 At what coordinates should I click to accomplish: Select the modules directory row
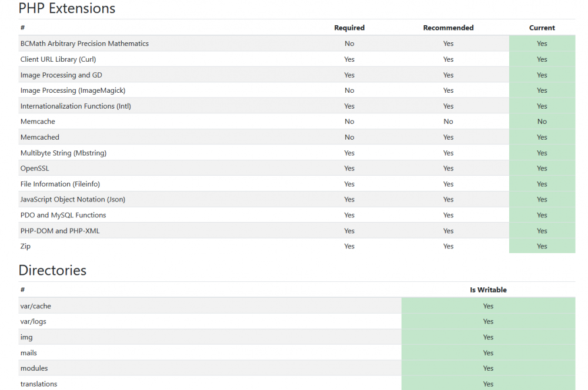pos(296,368)
